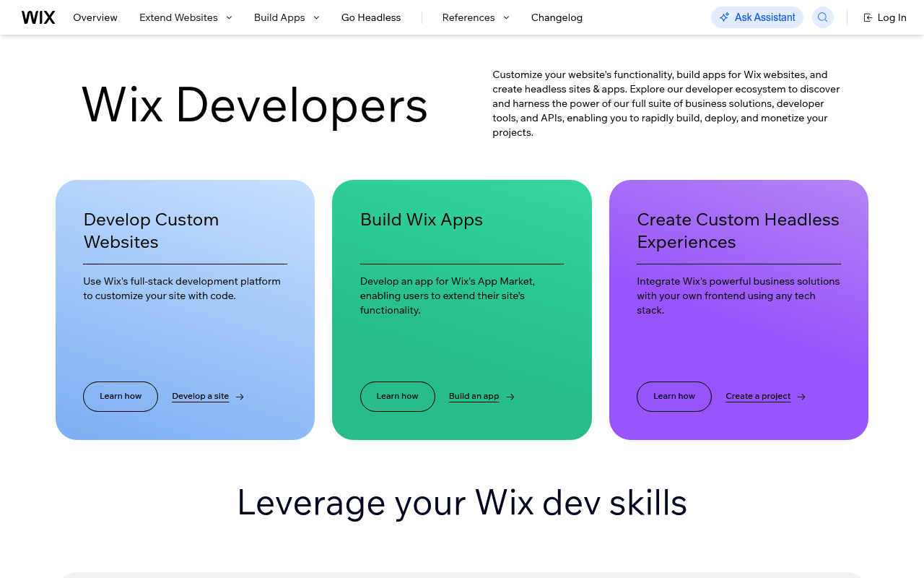Click arrow icon next to Build an app
Image resolution: width=924 pixels, height=578 pixels.
(x=510, y=397)
